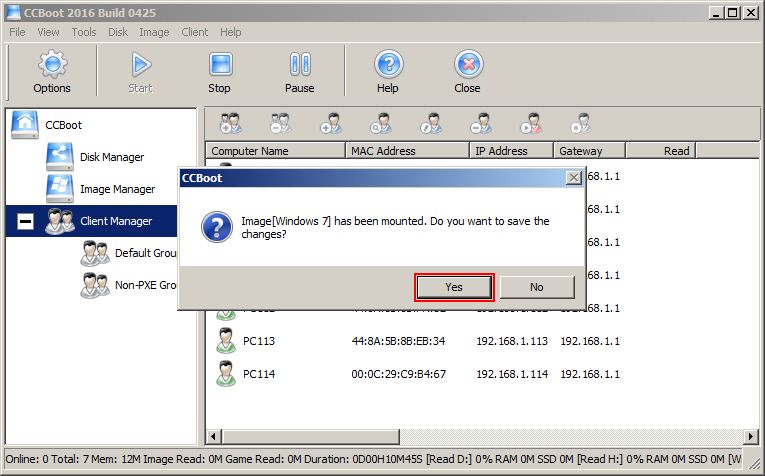Image resolution: width=765 pixels, height=476 pixels.
Task: Select the Default Group node
Action: [x=145, y=253]
